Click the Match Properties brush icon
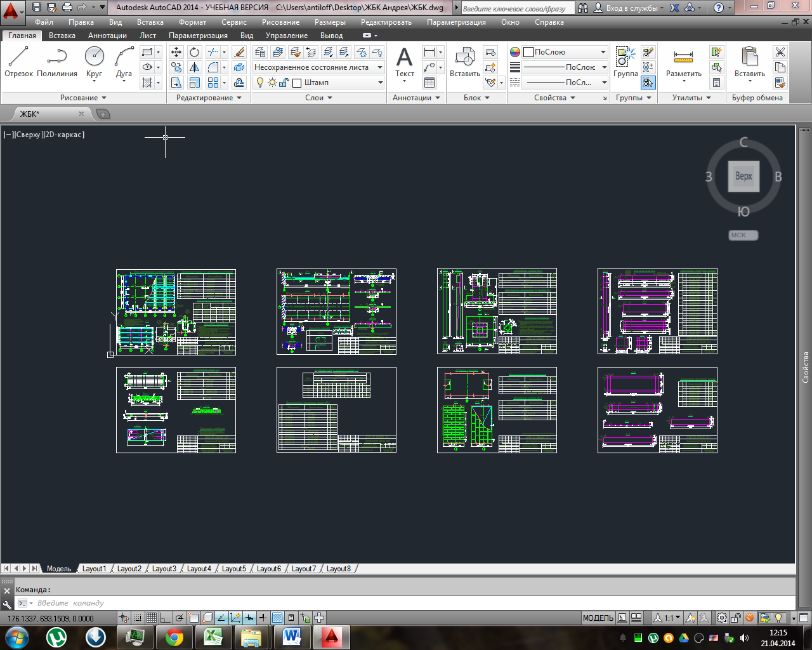812x650 pixels. (x=780, y=83)
